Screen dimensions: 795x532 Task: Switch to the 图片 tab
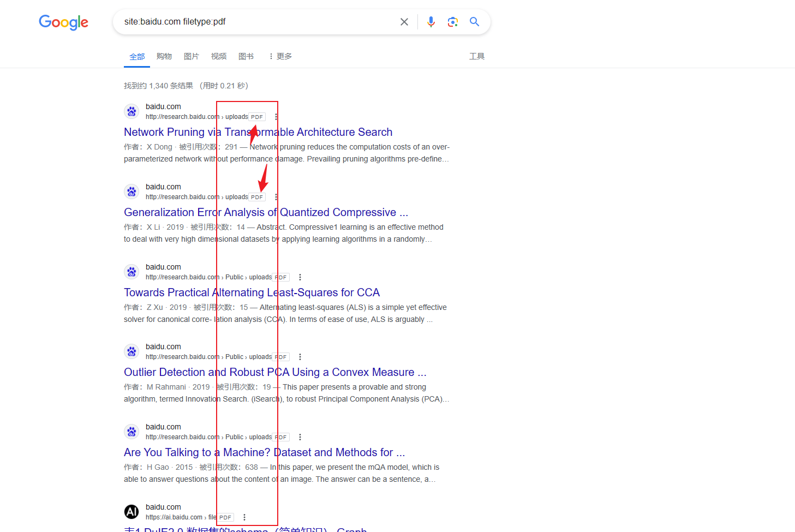(x=192, y=56)
